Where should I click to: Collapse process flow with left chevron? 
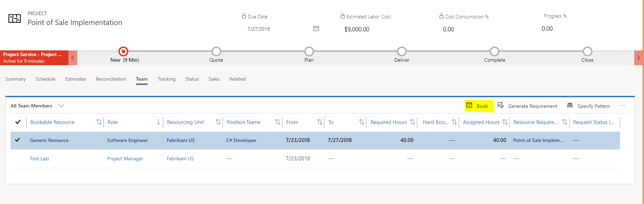pos(73,58)
